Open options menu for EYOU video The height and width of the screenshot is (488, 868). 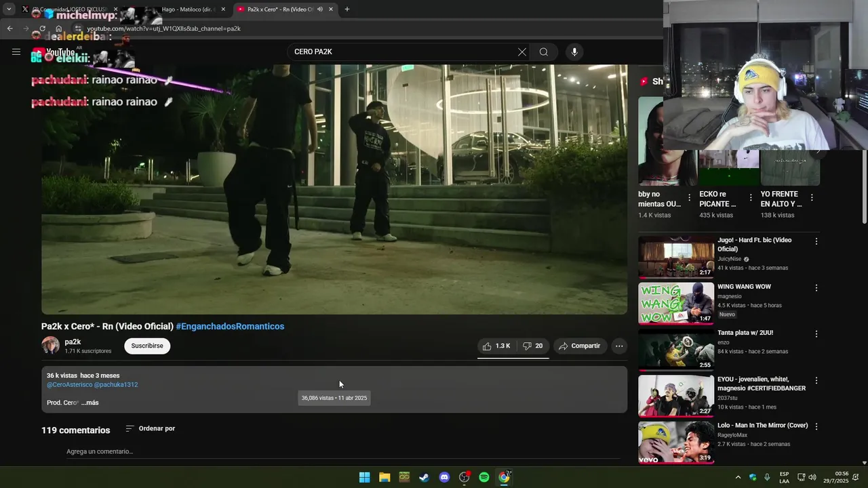coord(816,380)
